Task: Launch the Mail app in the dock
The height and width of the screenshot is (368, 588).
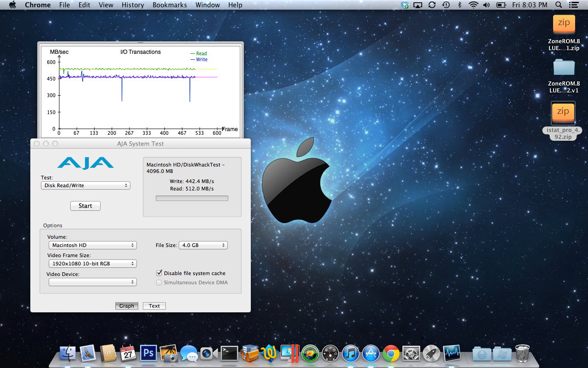Action: pyautogui.click(x=88, y=353)
